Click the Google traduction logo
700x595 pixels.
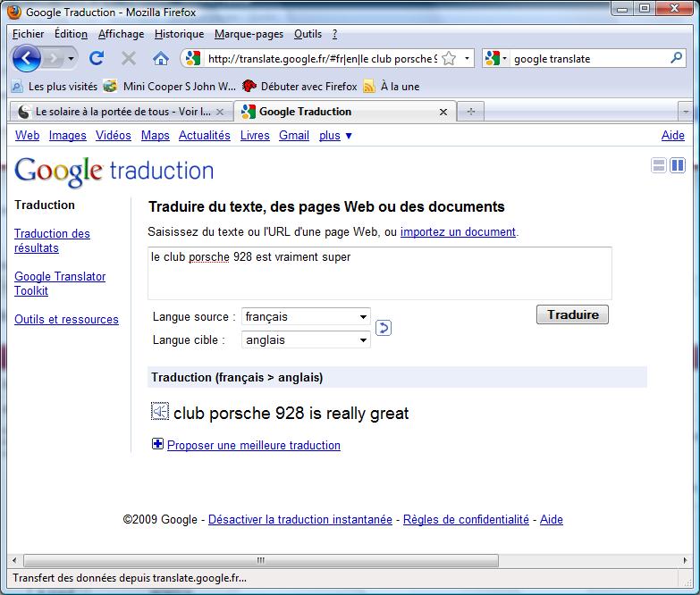[114, 171]
